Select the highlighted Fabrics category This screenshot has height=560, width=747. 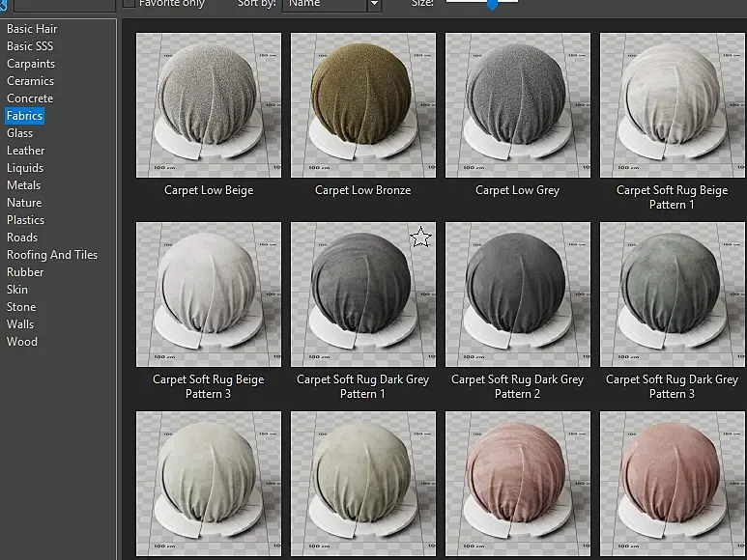click(x=25, y=116)
